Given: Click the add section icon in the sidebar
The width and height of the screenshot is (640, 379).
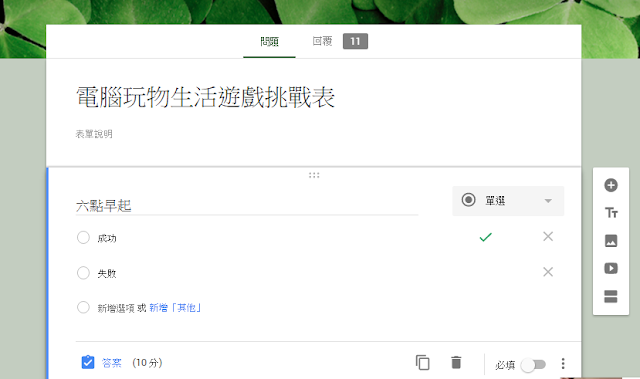Looking at the screenshot, I should pyautogui.click(x=611, y=297).
